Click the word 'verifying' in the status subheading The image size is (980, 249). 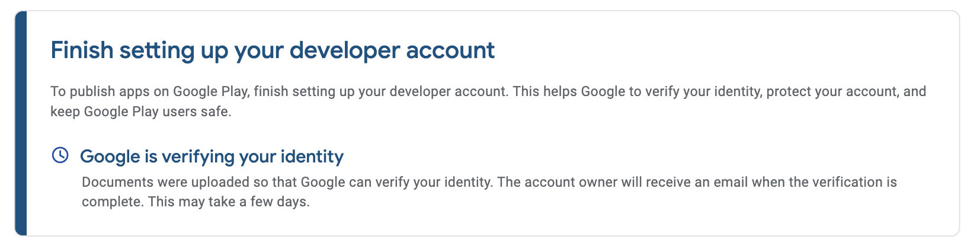point(198,157)
